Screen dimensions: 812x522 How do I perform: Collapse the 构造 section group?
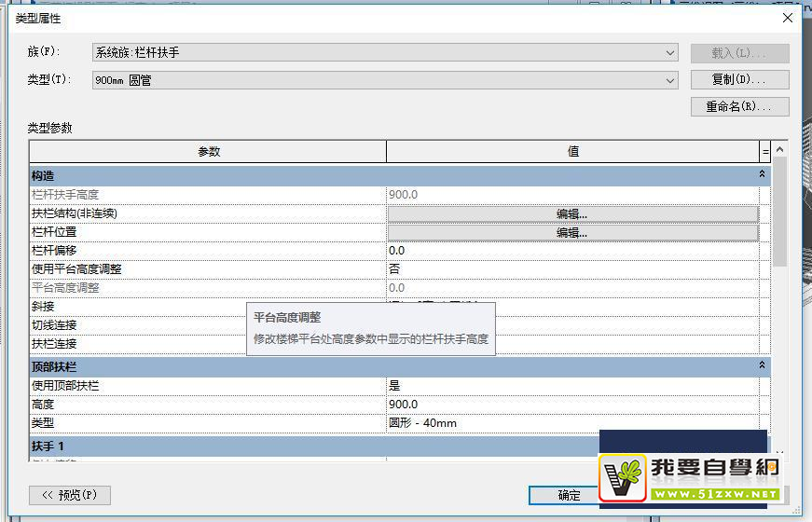coord(762,174)
